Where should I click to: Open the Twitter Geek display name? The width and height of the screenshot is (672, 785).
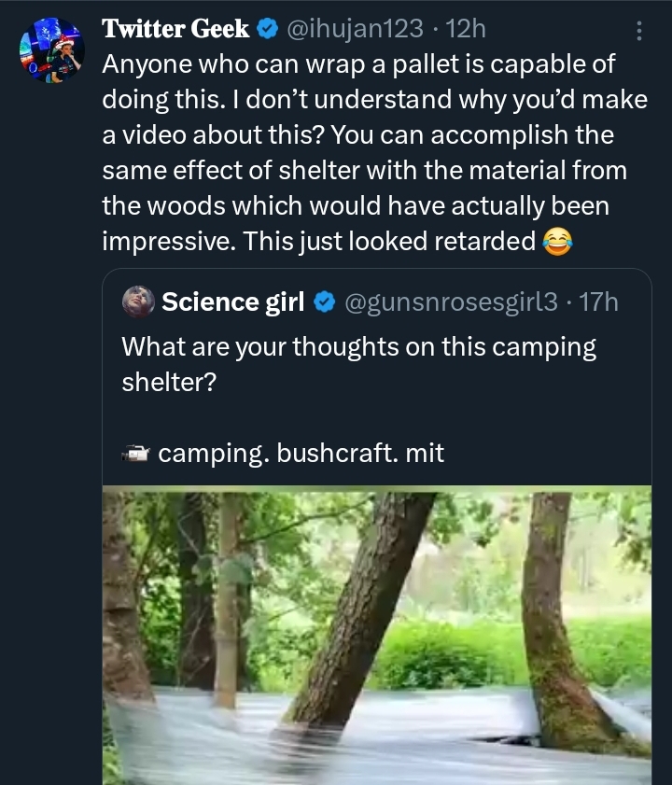pyautogui.click(x=175, y=30)
